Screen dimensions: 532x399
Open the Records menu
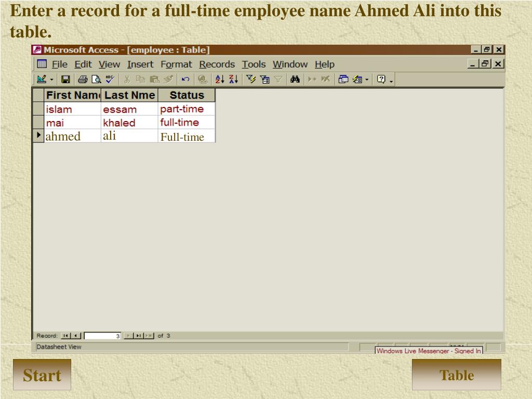(217, 64)
